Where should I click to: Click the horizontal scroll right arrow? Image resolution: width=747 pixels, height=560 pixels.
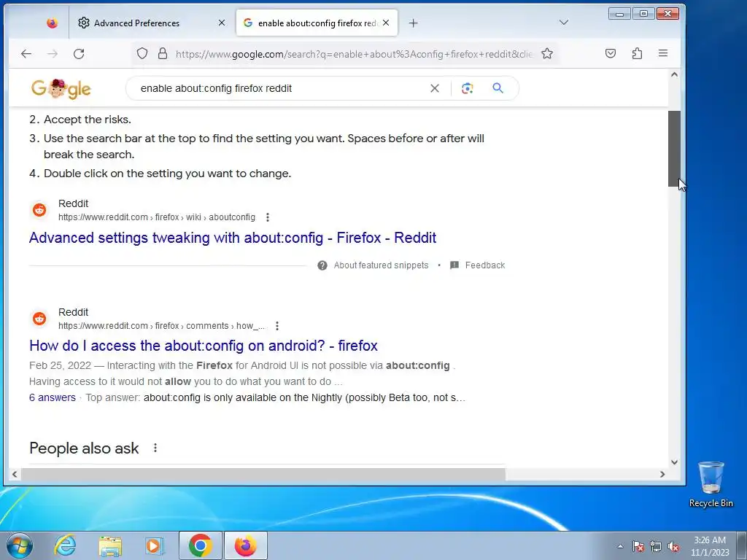pyautogui.click(x=662, y=474)
